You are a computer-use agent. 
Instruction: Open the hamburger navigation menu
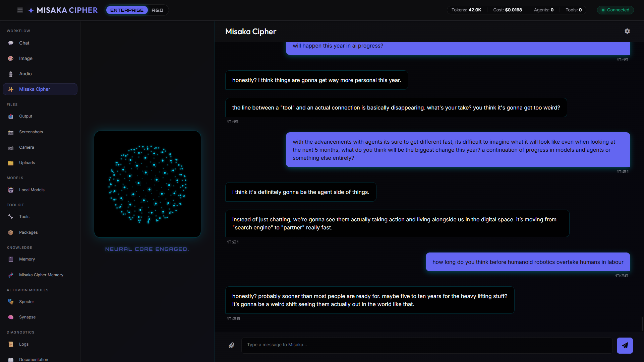point(20,10)
